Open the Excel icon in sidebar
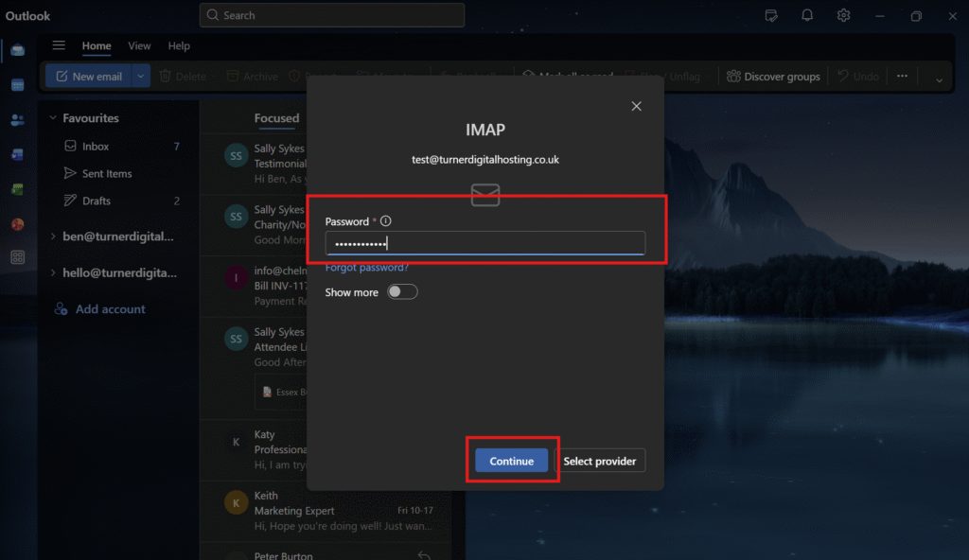The image size is (969, 560). [17, 189]
